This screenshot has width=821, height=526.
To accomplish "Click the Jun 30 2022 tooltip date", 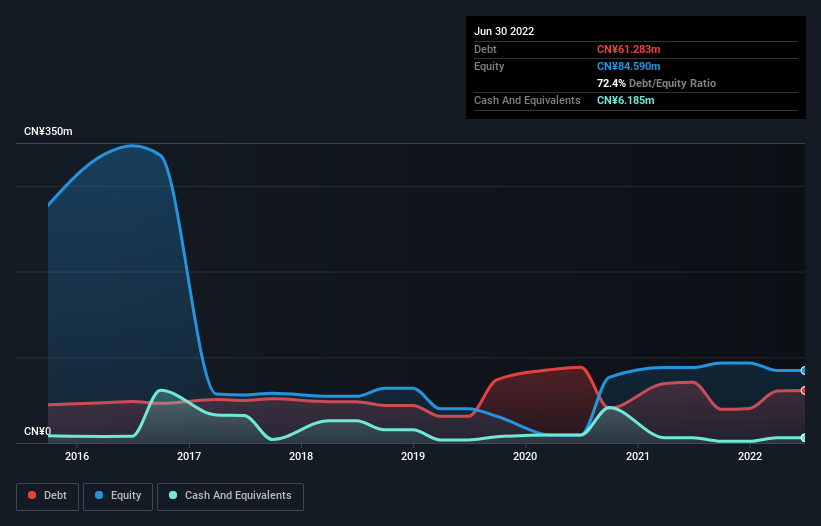I will (504, 31).
